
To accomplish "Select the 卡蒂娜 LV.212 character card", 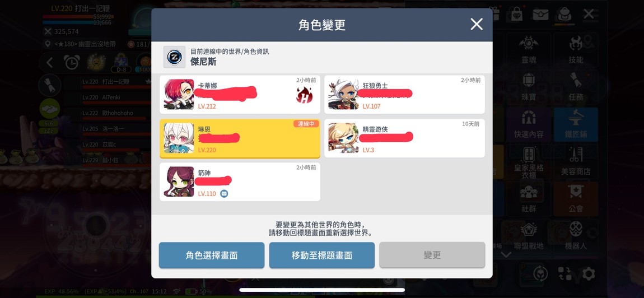I will coord(240,95).
